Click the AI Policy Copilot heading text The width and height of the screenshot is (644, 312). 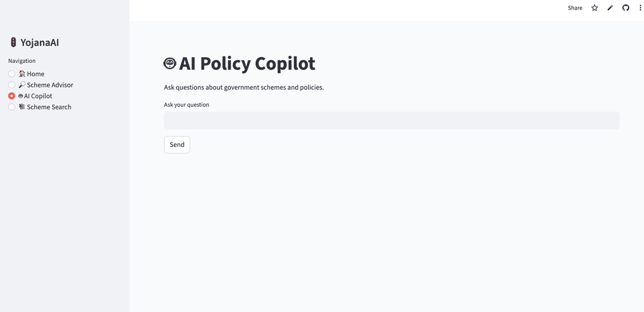pos(247,63)
